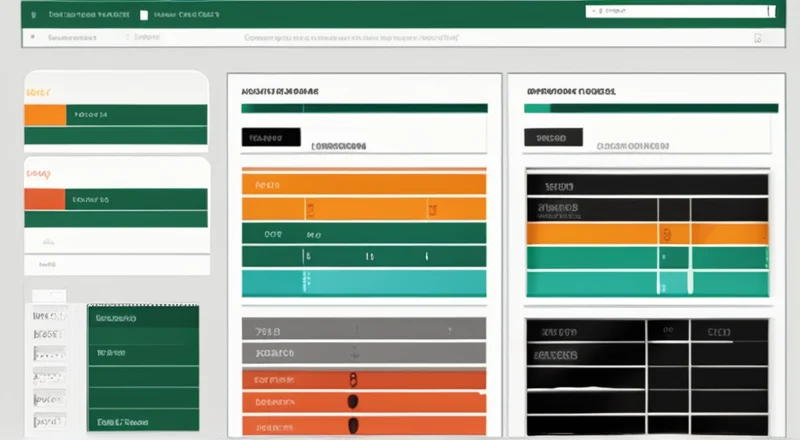Select the red-orange swatch in second left card
800x440 pixels.
pos(44,198)
